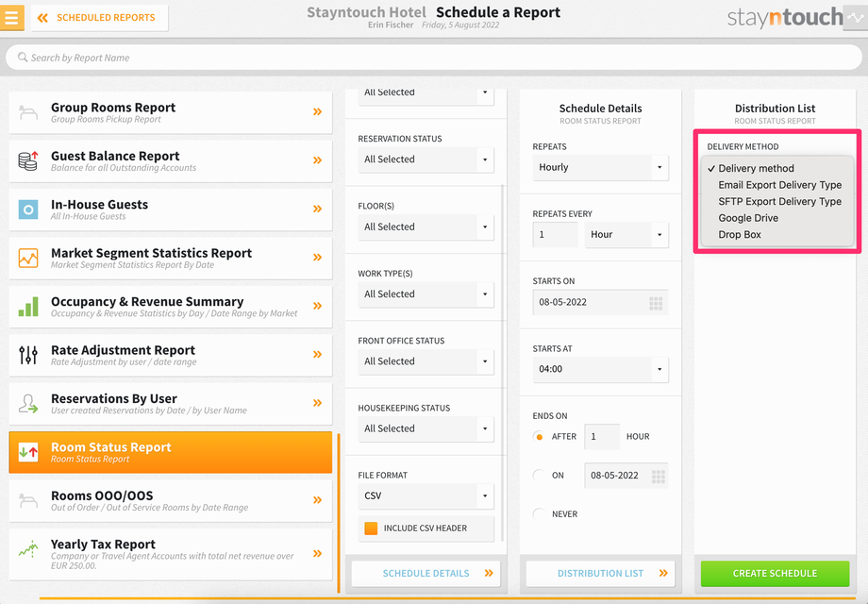This screenshot has height=604, width=868.
Task: Click chevron arrows on Market Segment Statistics
Action: pyautogui.click(x=317, y=258)
